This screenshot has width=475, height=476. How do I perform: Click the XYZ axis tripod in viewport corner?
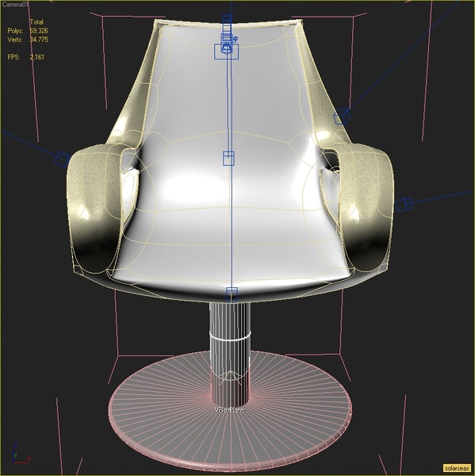(x=20, y=454)
